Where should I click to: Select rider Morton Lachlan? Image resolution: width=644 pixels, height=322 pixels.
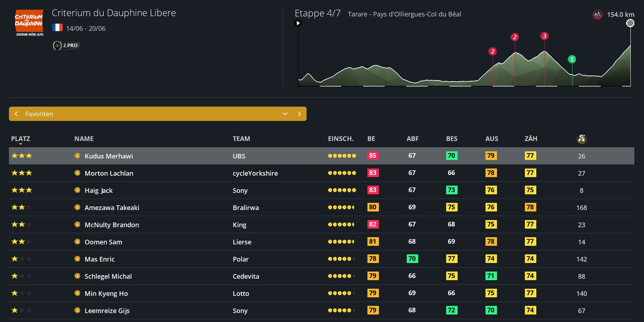click(109, 173)
